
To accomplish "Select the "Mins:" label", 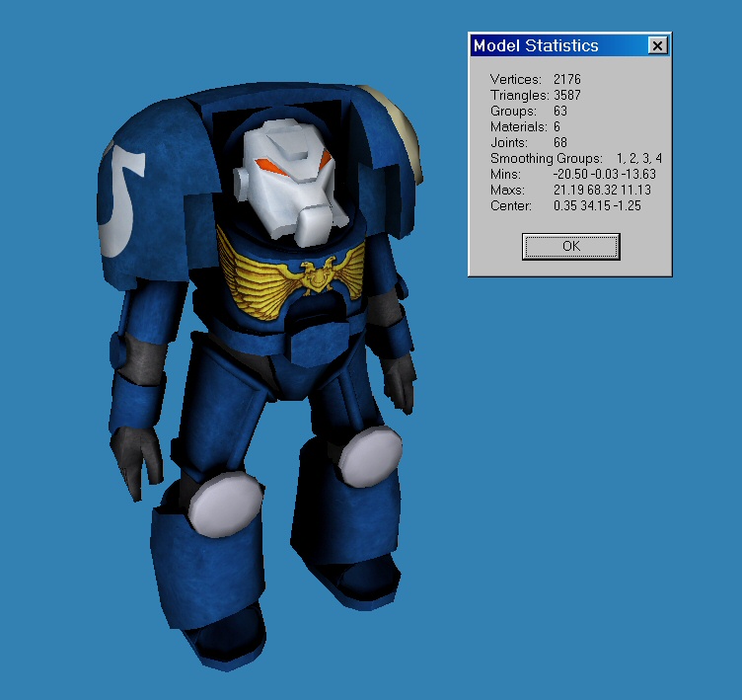I will point(505,175).
